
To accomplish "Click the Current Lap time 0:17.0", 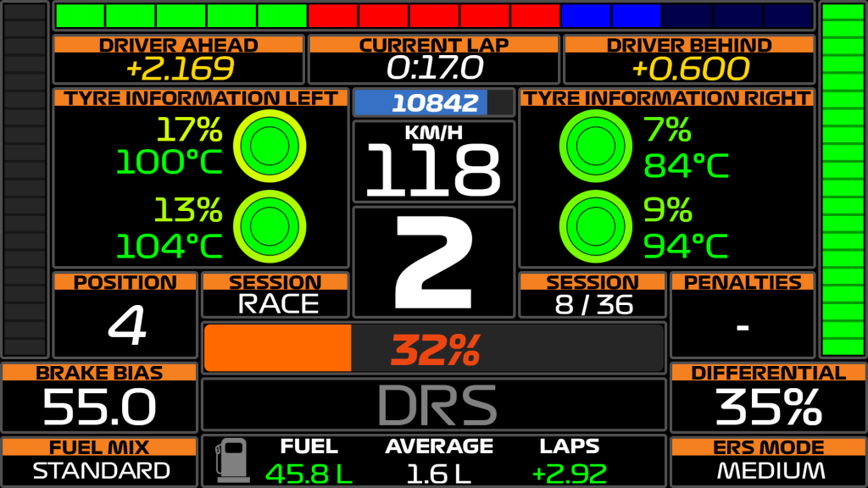I will [x=435, y=68].
